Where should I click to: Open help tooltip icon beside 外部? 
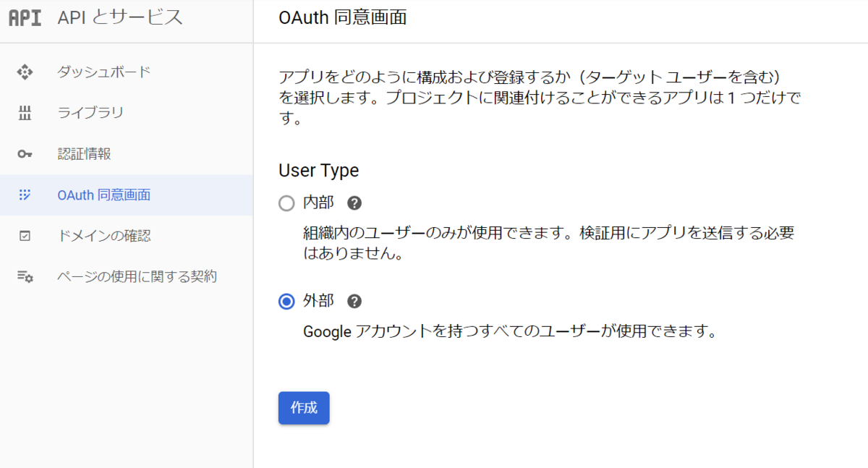pos(354,302)
